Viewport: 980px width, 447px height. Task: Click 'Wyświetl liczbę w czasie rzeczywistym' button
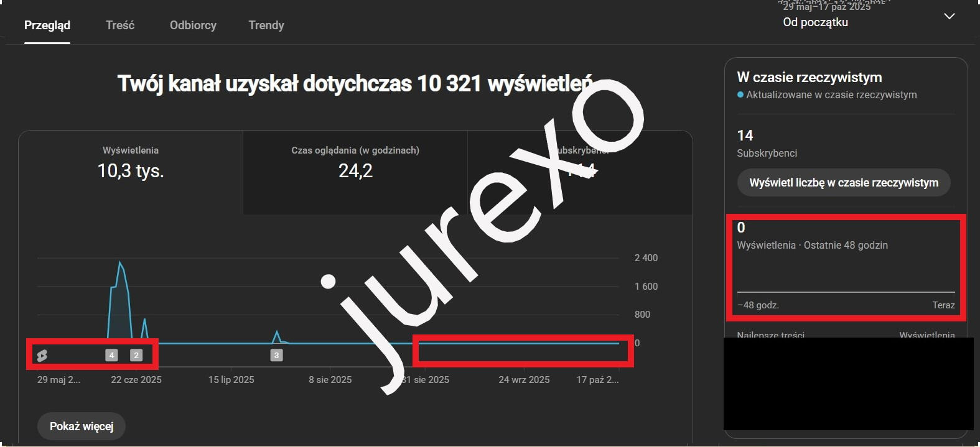[x=844, y=183]
